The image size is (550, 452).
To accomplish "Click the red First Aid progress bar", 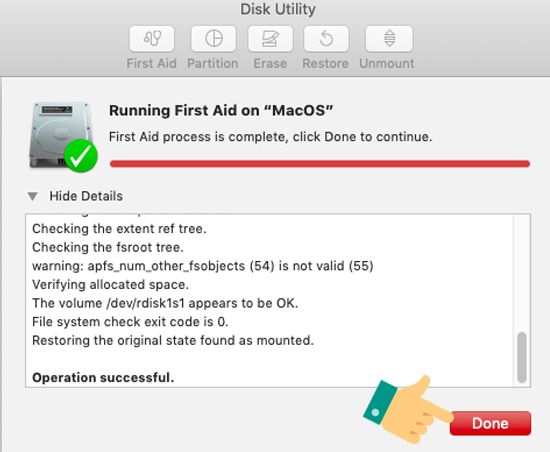I will 320,164.
